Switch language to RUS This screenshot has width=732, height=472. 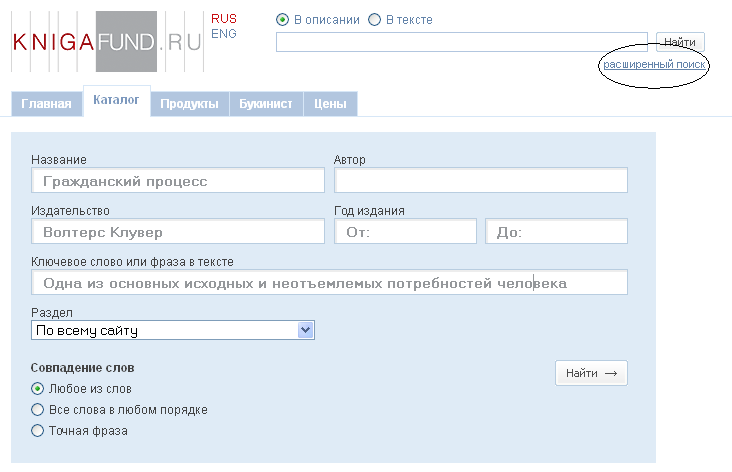[x=224, y=19]
